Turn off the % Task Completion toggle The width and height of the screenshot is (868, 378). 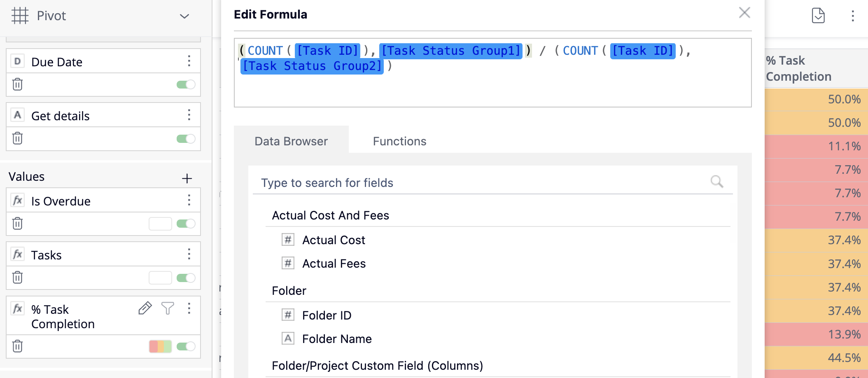[x=186, y=346]
